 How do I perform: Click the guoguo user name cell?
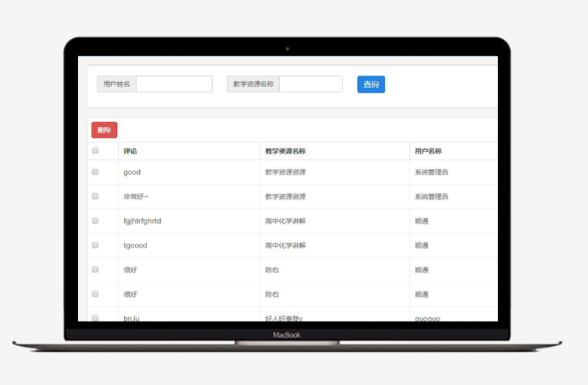click(427, 318)
